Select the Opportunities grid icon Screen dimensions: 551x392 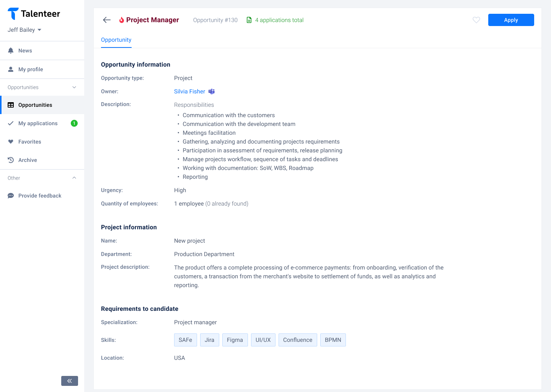tap(11, 105)
